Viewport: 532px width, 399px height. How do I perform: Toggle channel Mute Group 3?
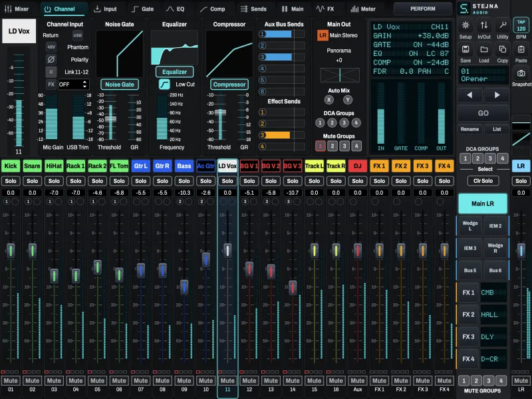[x=344, y=146]
